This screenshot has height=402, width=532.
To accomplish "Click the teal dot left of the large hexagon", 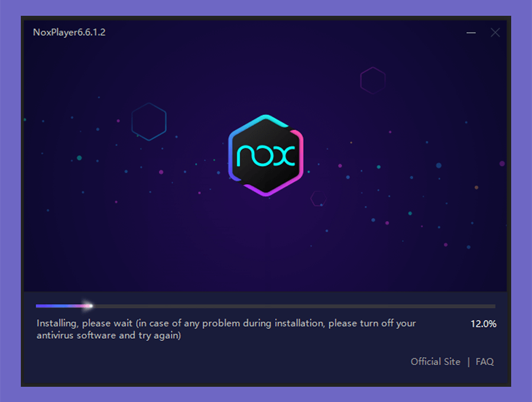I will pyautogui.click(x=79, y=158).
